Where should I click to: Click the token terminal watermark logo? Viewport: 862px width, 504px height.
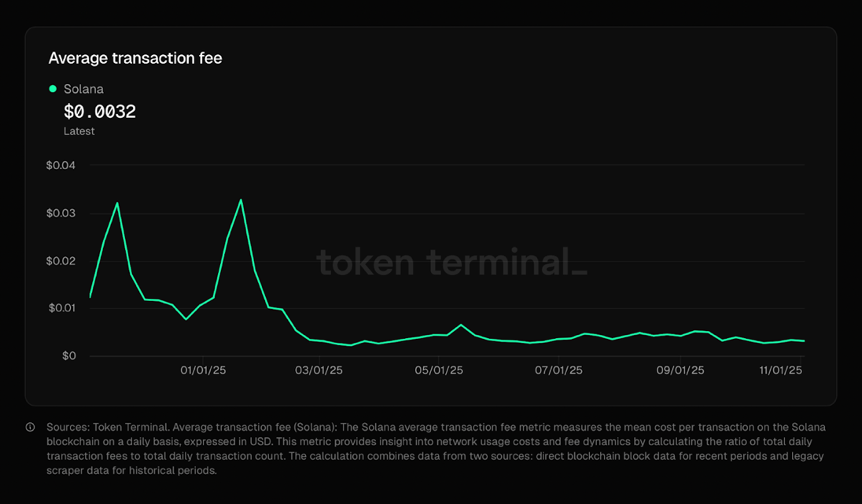[x=451, y=262]
